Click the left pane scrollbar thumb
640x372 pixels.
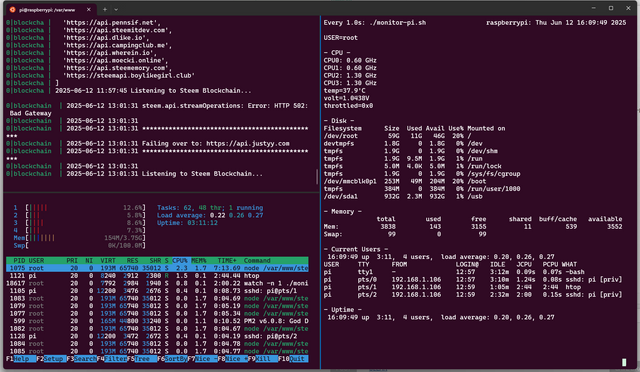click(317, 177)
